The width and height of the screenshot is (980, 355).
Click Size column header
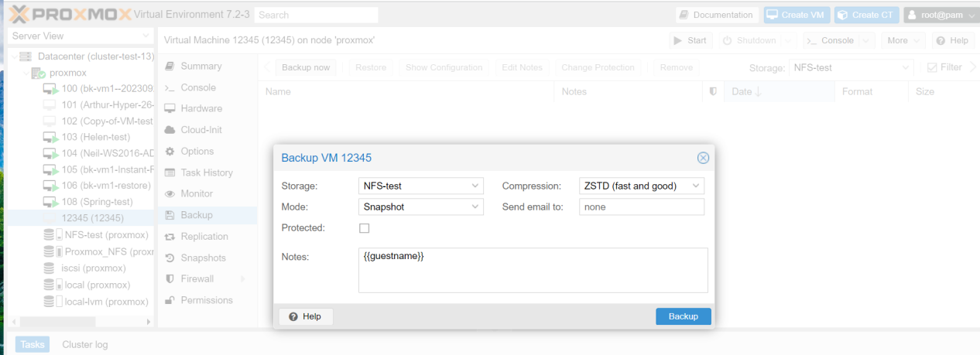pyautogui.click(x=943, y=91)
